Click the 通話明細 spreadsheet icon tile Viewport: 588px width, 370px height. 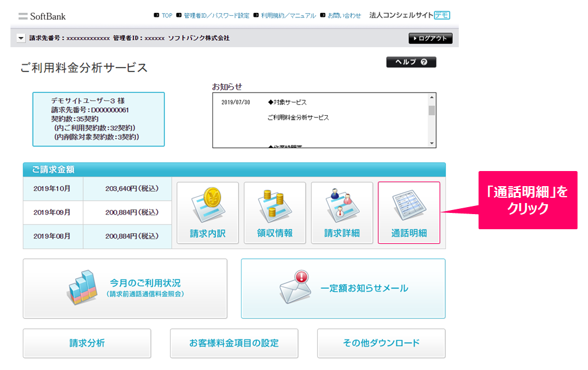409,212
